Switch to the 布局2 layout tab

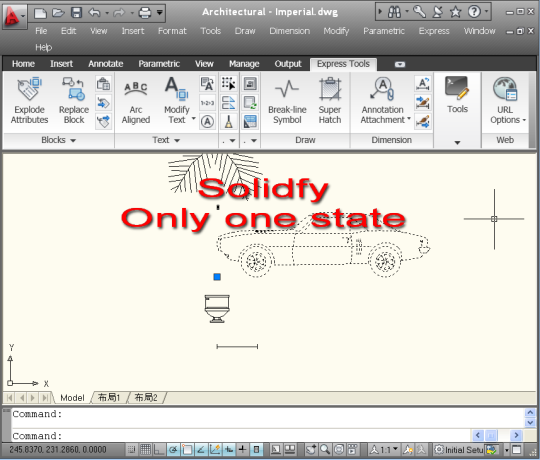tap(146, 398)
